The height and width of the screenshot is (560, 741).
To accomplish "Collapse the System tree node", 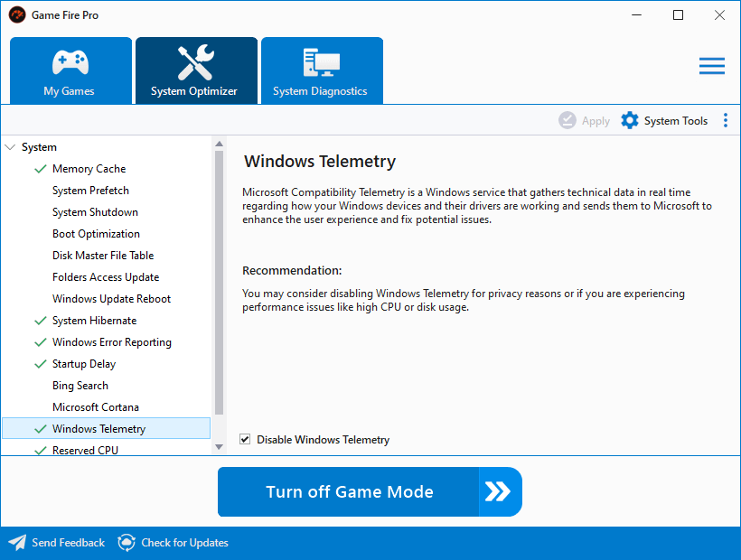I will pyautogui.click(x=10, y=147).
